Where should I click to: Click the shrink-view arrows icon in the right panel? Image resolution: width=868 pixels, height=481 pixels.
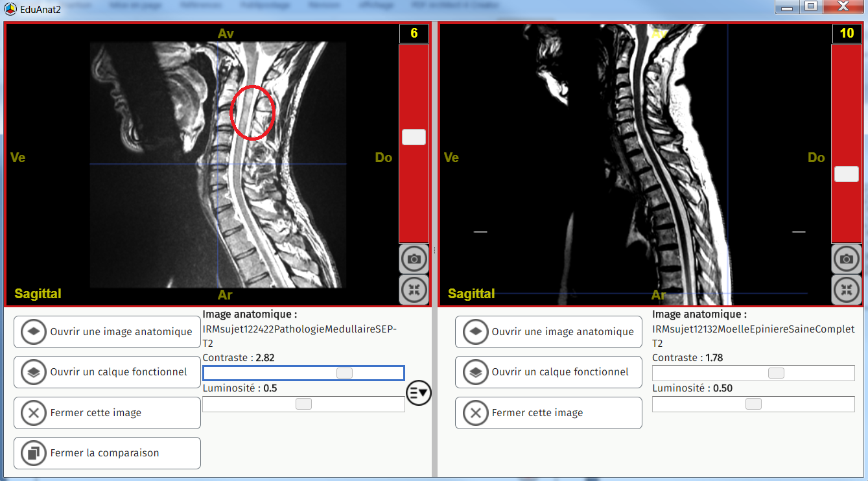click(x=846, y=289)
